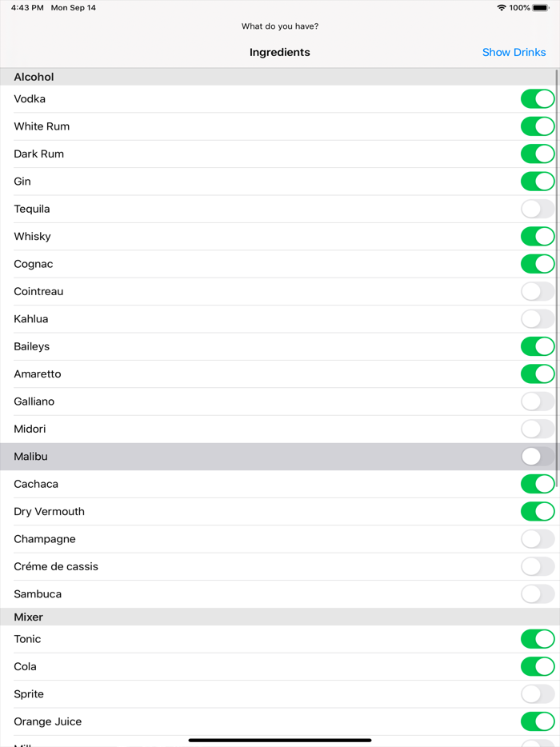
Task: Toggle off Orange Juice
Action: click(x=538, y=721)
